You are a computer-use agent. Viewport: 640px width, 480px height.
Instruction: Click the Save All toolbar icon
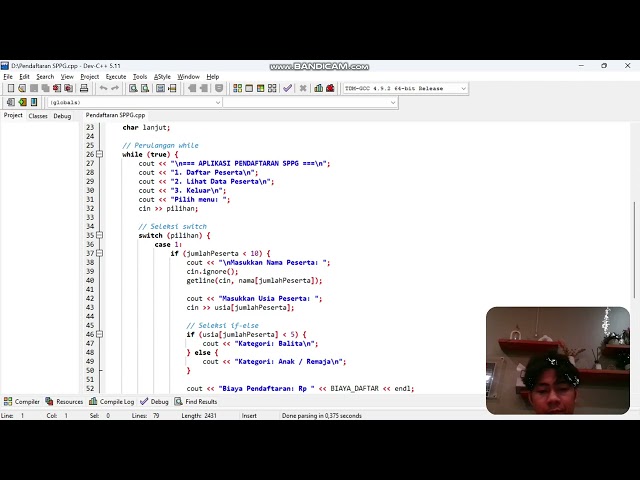click(45, 88)
